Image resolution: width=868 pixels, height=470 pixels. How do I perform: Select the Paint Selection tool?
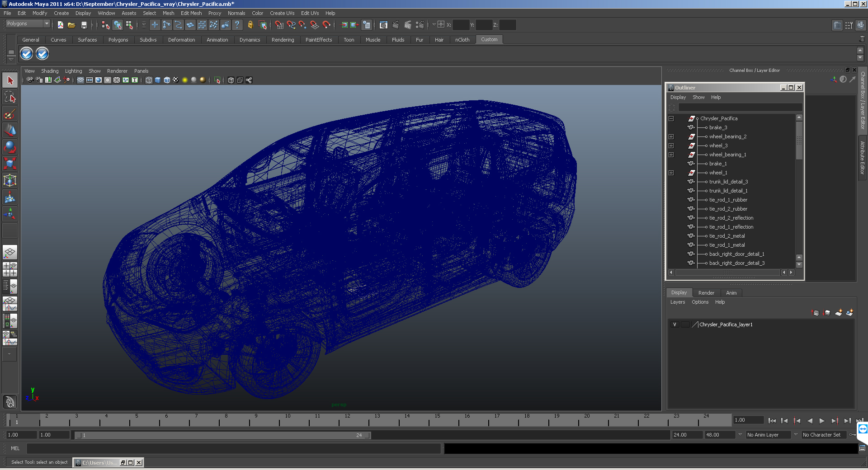coord(10,114)
